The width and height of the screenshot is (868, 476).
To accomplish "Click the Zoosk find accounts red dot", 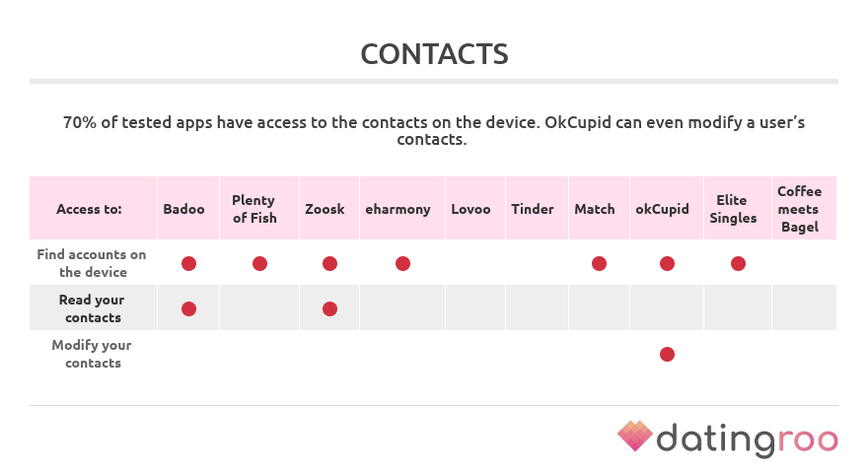I will point(329,264).
